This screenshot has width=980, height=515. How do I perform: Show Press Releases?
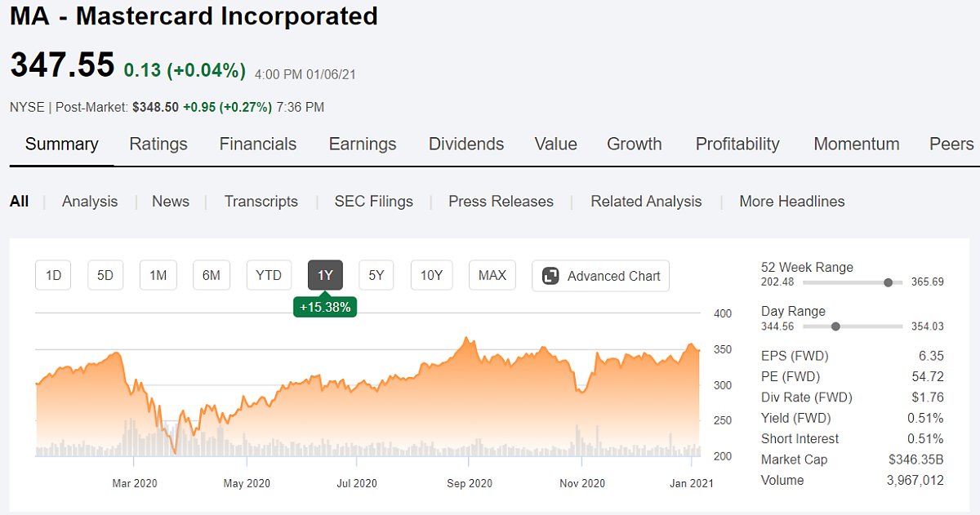point(501,202)
